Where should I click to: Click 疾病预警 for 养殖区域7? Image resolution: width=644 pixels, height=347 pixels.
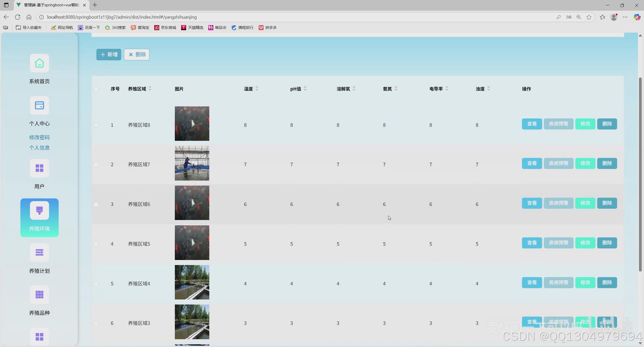[x=558, y=163]
